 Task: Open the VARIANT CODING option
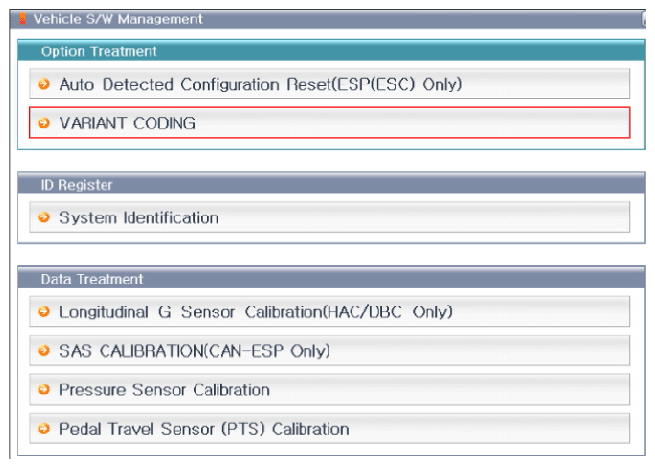tap(127, 123)
